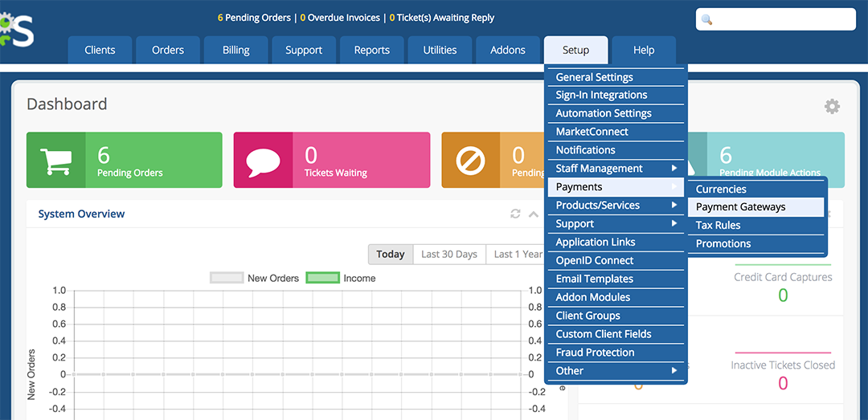Image resolution: width=868 pixels, height=420 pixels.
Task: Choose Currencies in Payments submenu
Action: tap(756, 190)
